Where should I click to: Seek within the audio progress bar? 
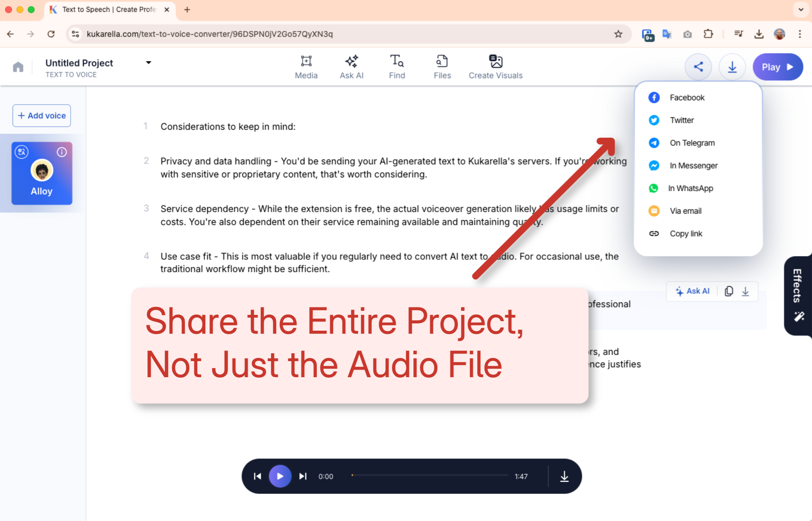pyautogui.click(x=429, y=476)
